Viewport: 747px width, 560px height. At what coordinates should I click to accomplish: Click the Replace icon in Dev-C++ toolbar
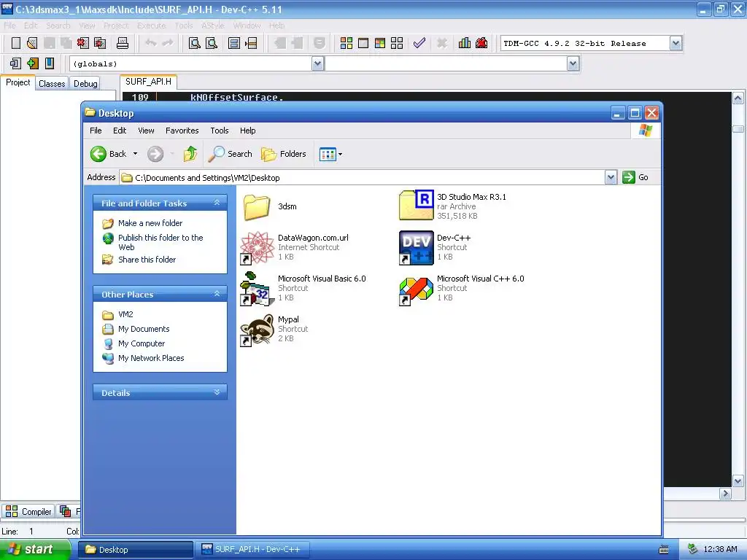pyautogui.click(x=212, y=43)
